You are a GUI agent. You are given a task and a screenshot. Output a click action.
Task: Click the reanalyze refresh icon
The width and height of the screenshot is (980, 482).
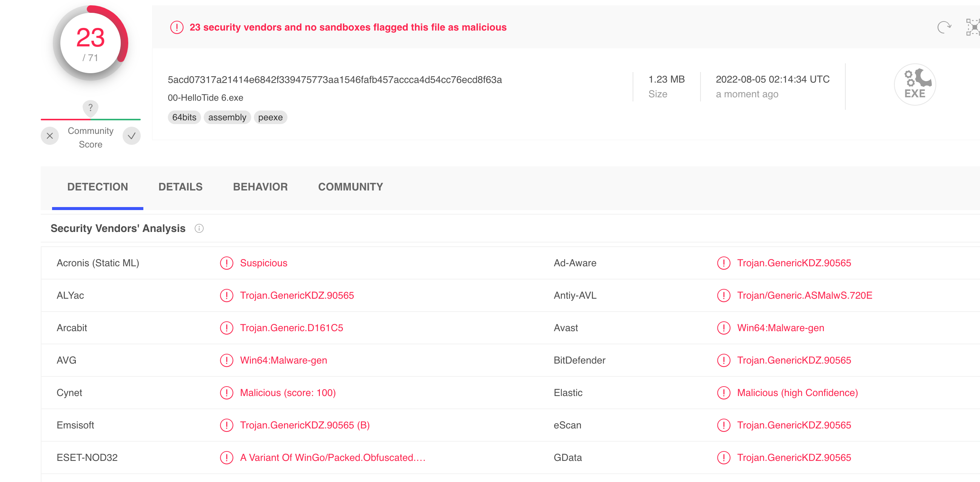click(944, 28)
